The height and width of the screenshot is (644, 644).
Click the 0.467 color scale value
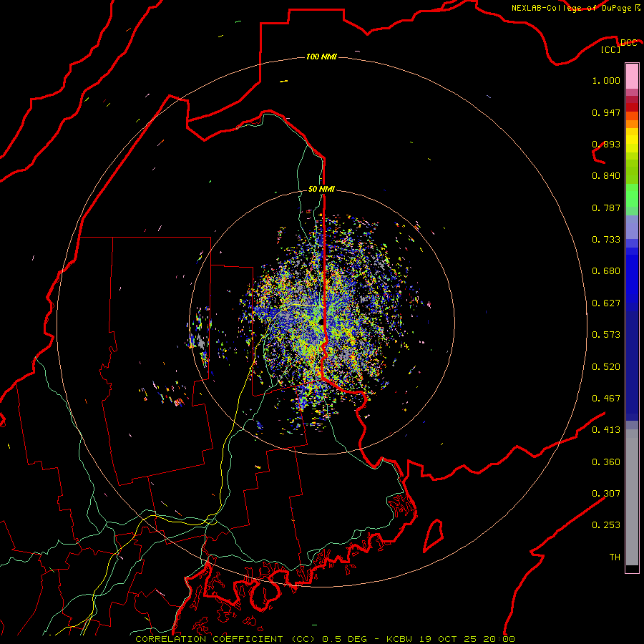click(x=606, y=399)
